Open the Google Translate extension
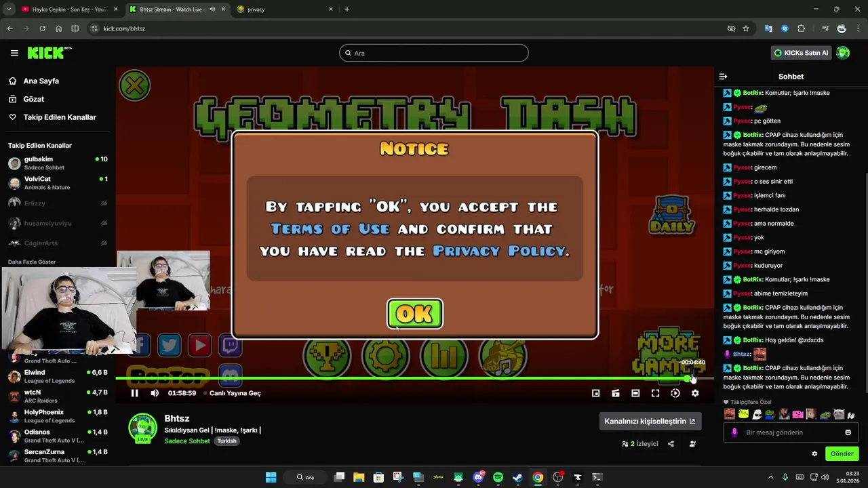This screenshot has width=868, height=488. (x=768, y=28)
